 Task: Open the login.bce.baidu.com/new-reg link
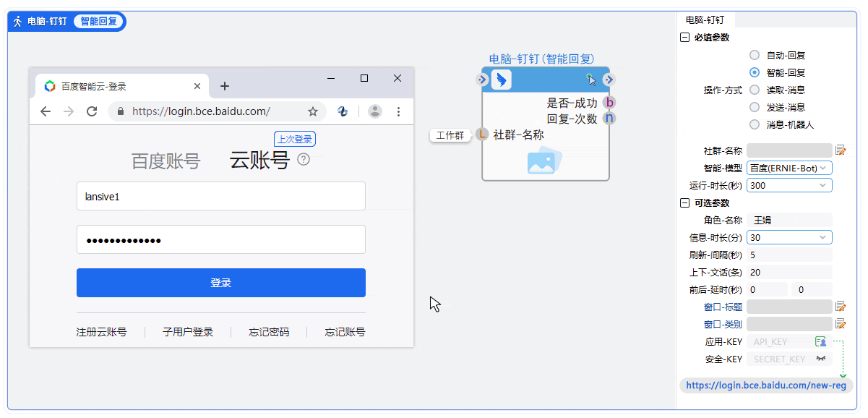tap(765, 385)
